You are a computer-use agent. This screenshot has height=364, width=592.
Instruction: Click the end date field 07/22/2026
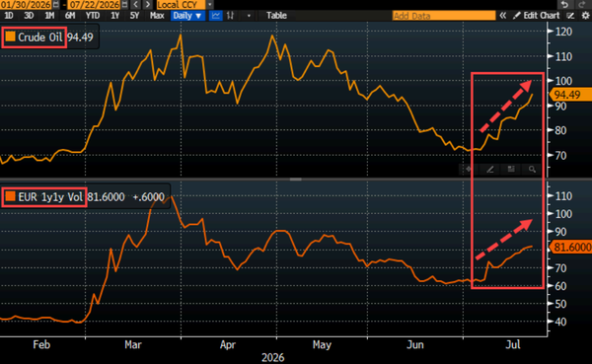pos(95,5)
